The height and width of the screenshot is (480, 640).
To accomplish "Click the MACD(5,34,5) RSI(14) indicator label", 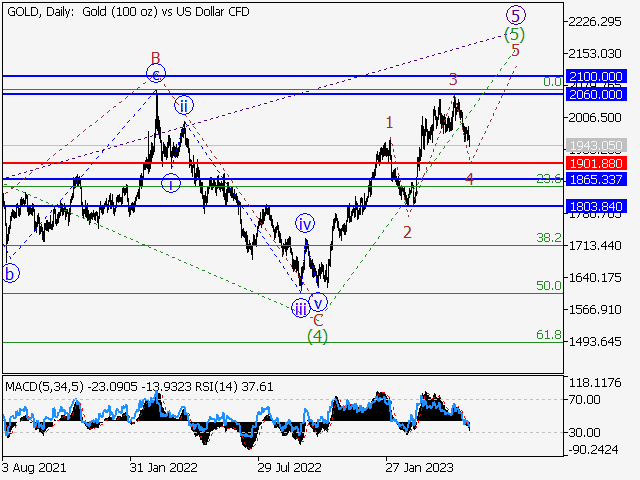I will pos(139,387).
